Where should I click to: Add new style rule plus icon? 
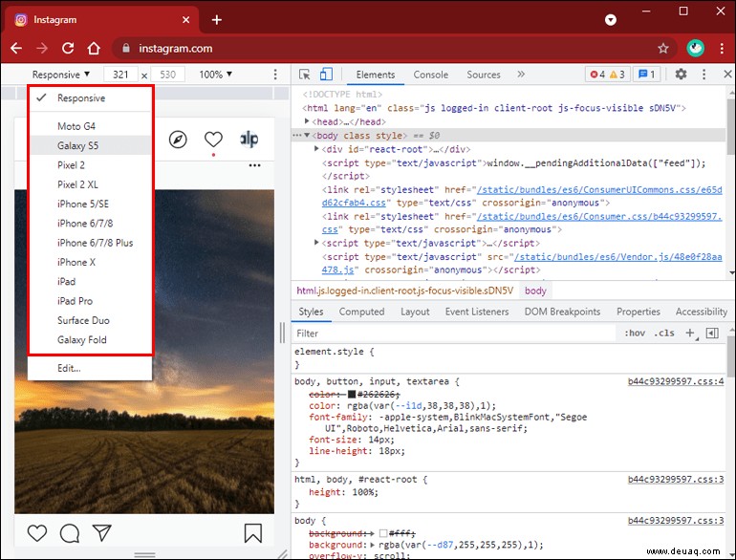click(x=690, y=334)
